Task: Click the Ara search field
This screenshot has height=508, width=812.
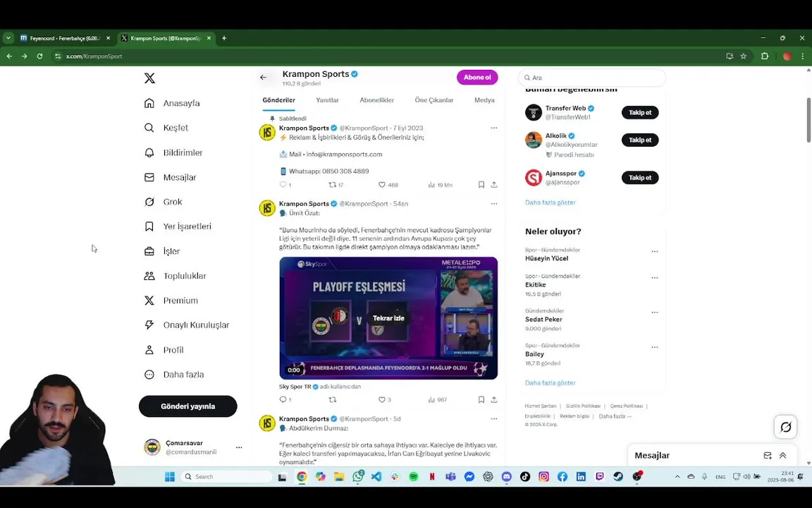Action: (592, 78)
